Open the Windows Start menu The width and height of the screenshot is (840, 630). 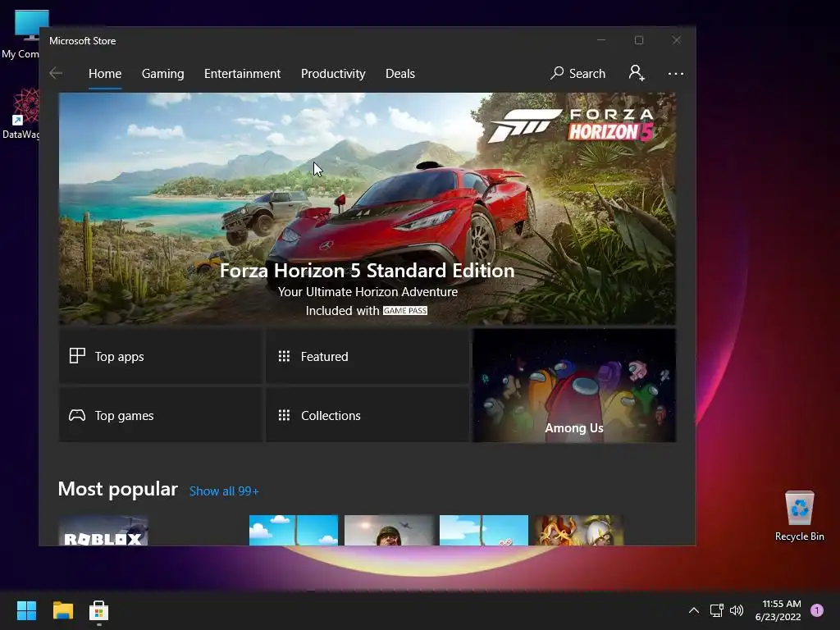(x=26, y=610)
